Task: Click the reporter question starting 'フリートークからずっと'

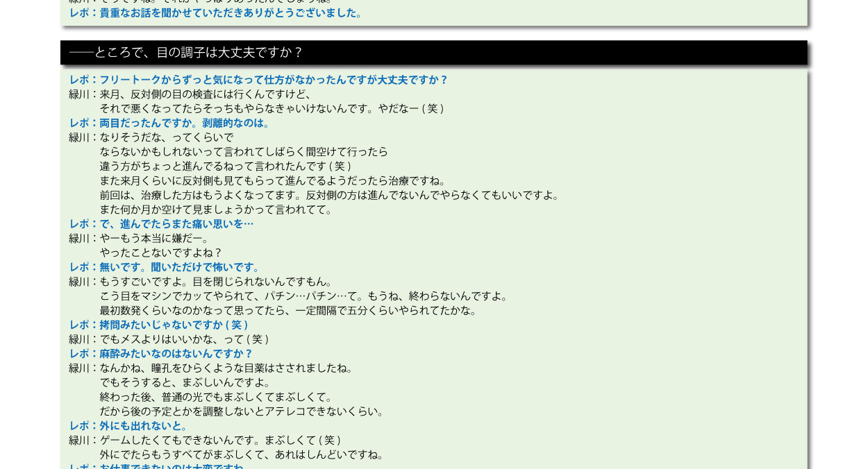Action: click(258, 80)
